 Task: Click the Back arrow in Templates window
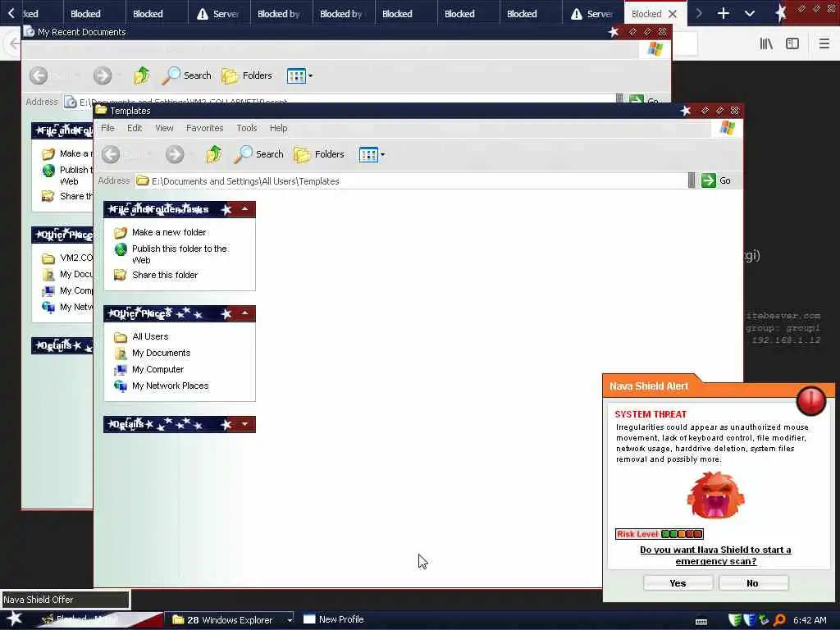pyautogui.click(x=111, y=154)
